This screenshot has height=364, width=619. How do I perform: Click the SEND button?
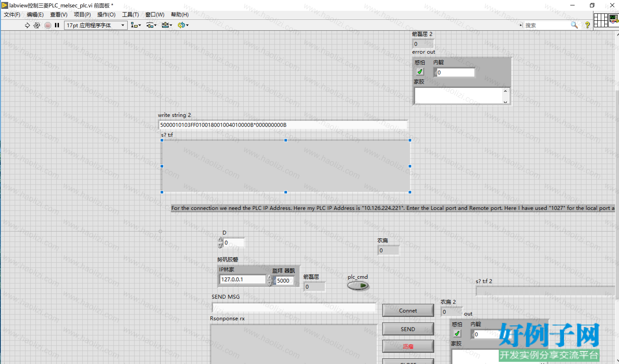[x=408, y=329]
